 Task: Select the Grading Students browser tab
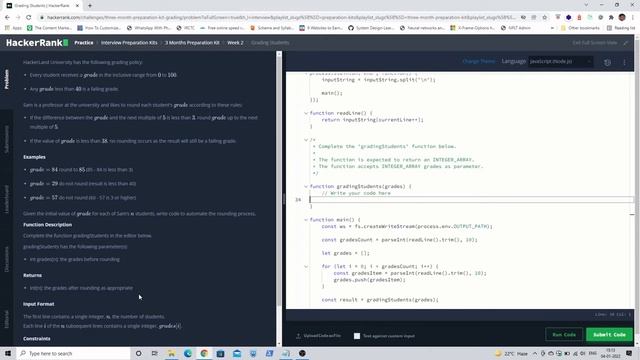click(x=43, y=6)
